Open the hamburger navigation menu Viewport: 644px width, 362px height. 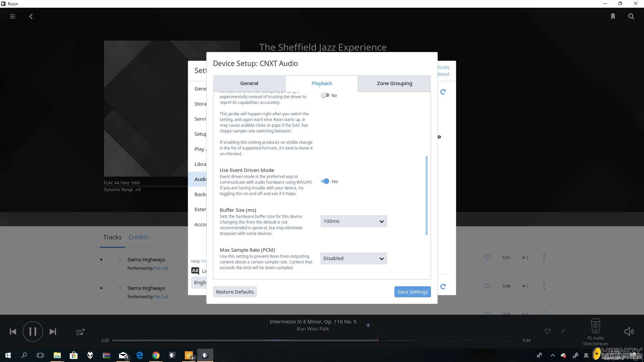pos(12,16)
